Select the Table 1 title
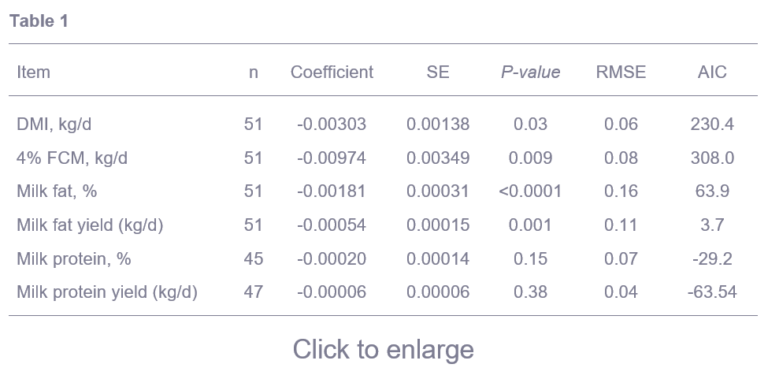This screenshot has height=379, width=768. click(x=39, y=21)
